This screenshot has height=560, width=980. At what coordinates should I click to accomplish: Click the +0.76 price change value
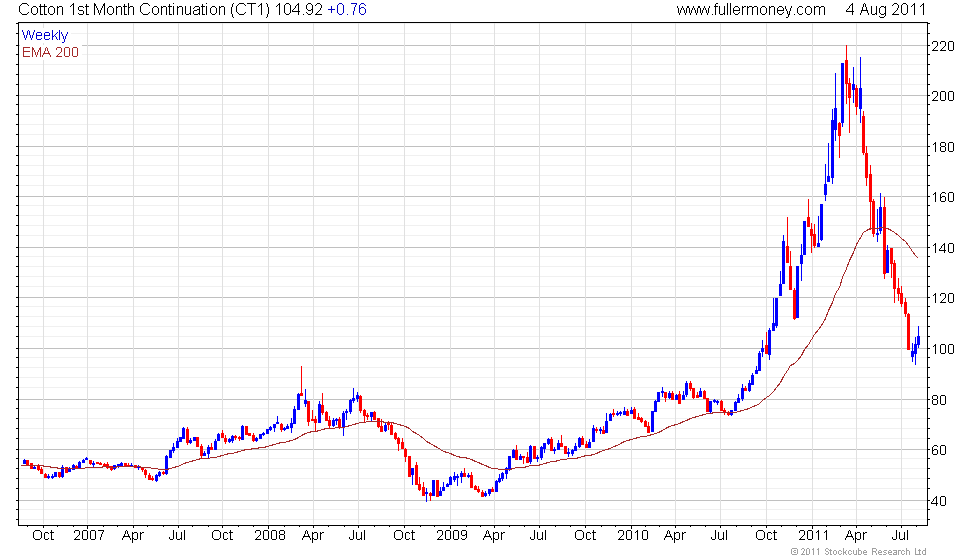pos(347,9)
